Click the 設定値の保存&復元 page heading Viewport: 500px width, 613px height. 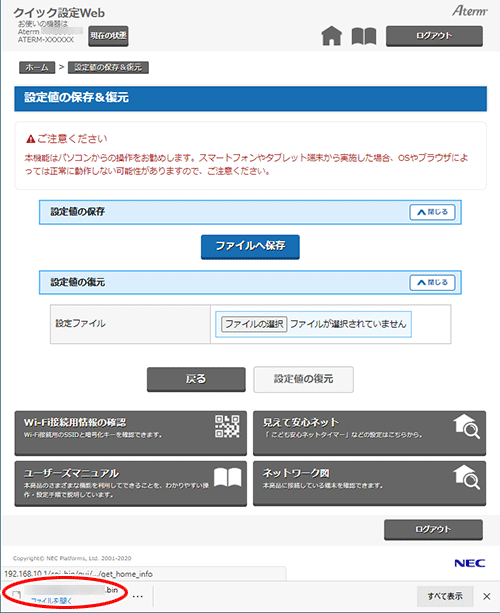click(x=76, y=97)
